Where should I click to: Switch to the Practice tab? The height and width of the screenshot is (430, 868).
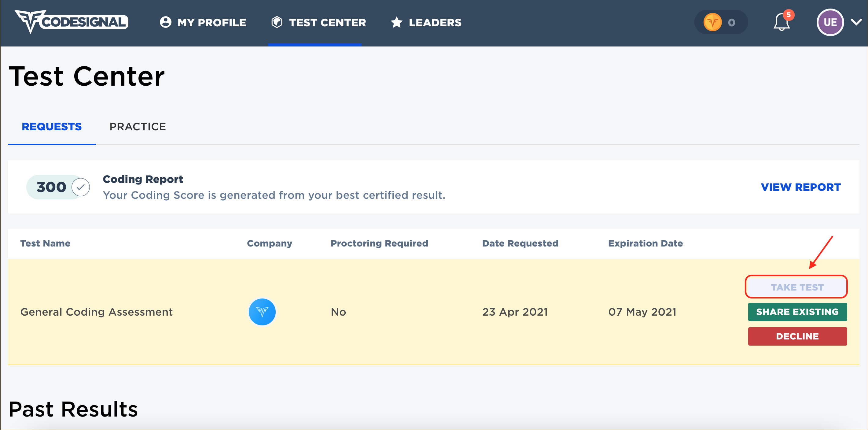coord(138,127)
